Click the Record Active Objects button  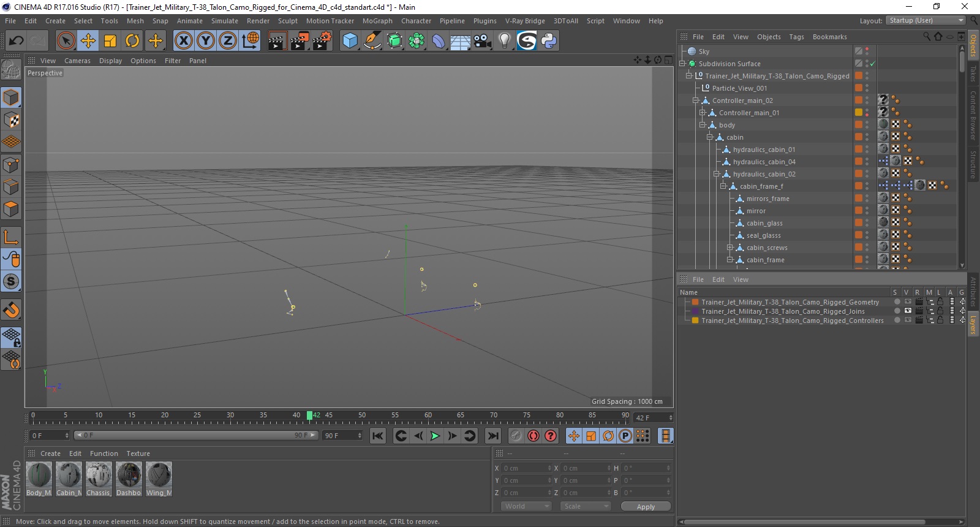516,436
